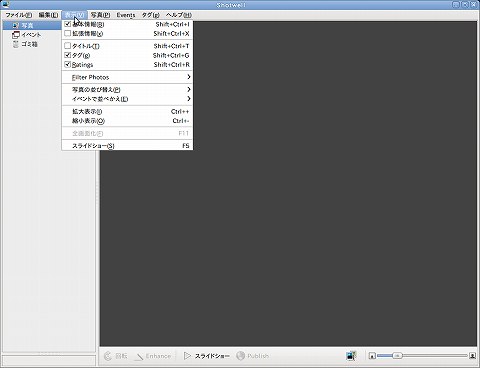The image size is (480, 368).
Task: Uncheck the タグ tags checkbox in menu
Action: [x=68, y=55]
